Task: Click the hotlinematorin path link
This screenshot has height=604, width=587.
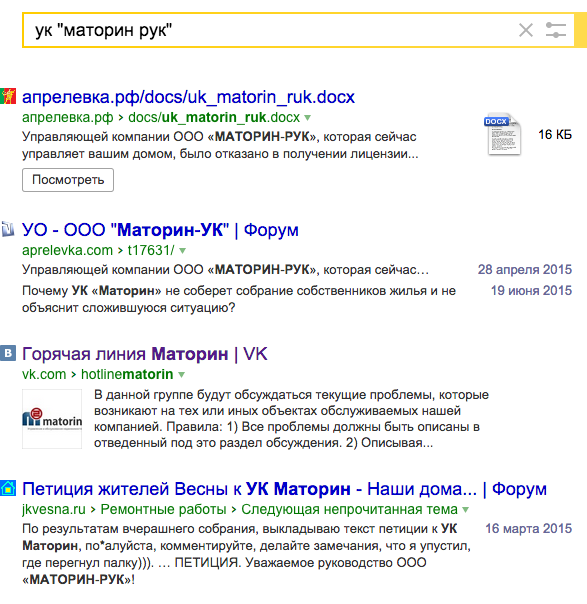Action: pos(127,374)
